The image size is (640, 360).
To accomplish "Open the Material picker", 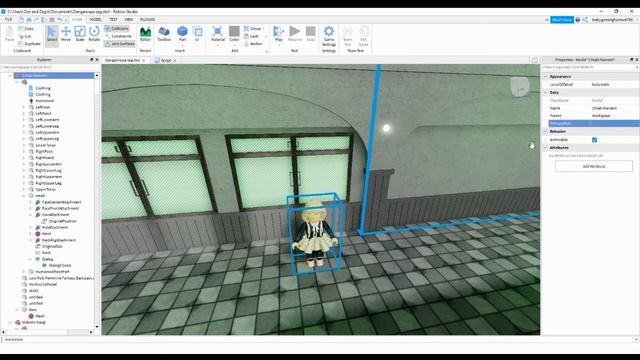I will click(218, 34).
